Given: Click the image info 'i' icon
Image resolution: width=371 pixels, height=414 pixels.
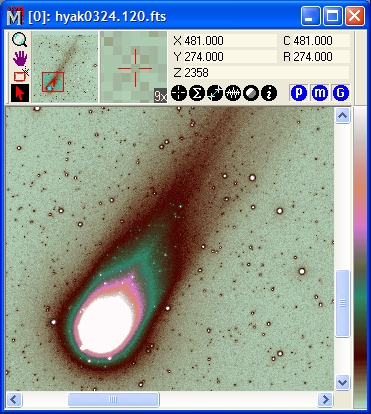Looking at the screenshot, I should [269, 93].
